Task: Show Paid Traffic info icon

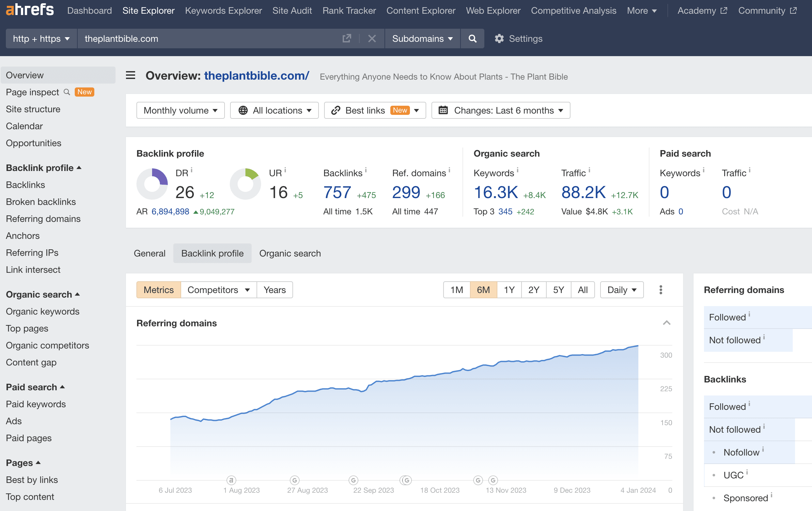Action: click(x=749, y=170)
